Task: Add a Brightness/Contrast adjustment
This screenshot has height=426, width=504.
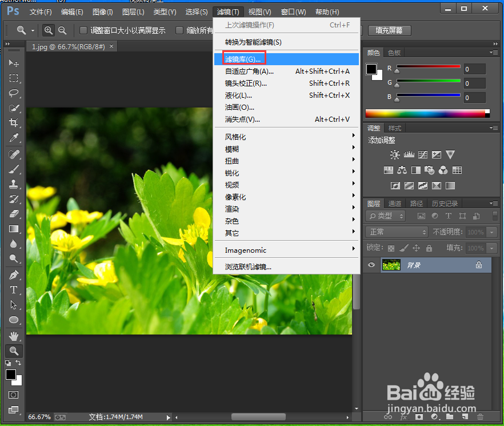Action: coord(395,155)
